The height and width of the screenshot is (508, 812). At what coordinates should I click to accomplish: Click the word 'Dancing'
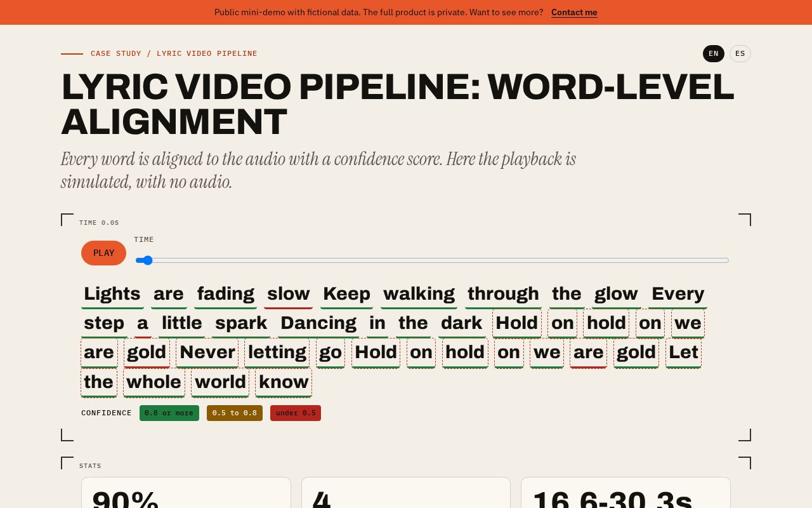(318, 323)
